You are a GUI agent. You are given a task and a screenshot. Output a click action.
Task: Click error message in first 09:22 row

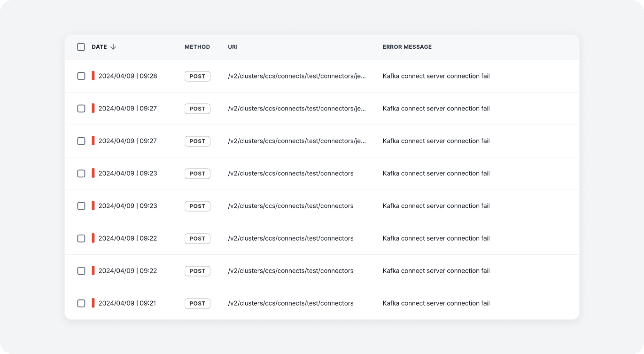436,238
